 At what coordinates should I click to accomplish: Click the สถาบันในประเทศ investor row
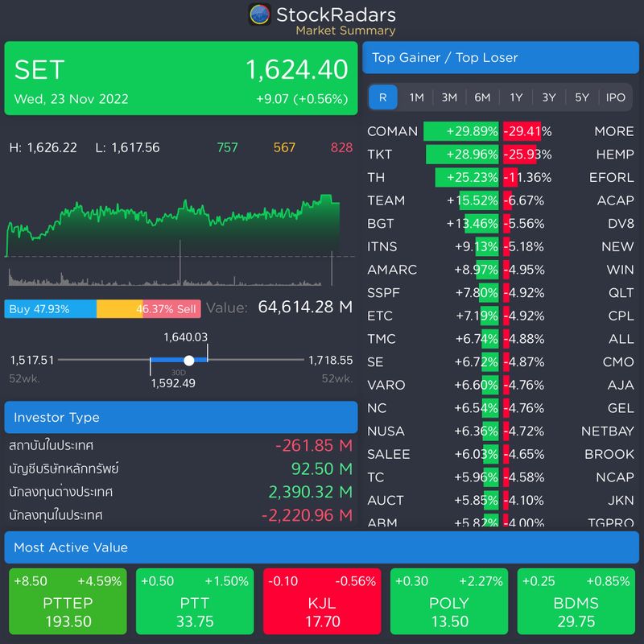pyautogui.click(x=180, y=445)
